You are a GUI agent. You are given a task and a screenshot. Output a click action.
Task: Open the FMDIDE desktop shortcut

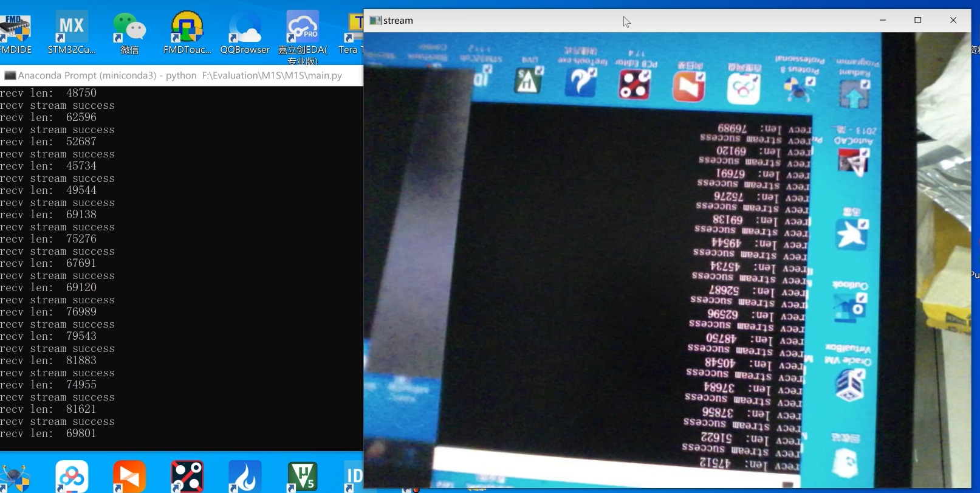[x=15, y=33]
